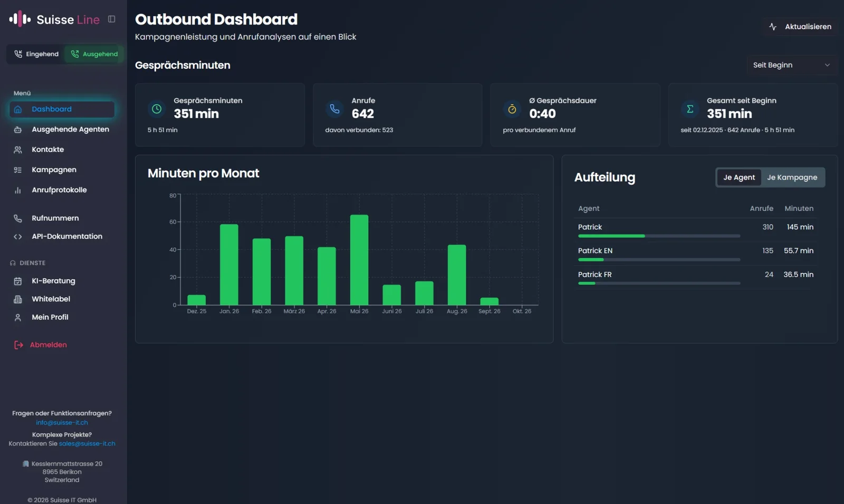Open the Mein Profil page
This screenshot has width=844, height=504.
pos(62,317)
